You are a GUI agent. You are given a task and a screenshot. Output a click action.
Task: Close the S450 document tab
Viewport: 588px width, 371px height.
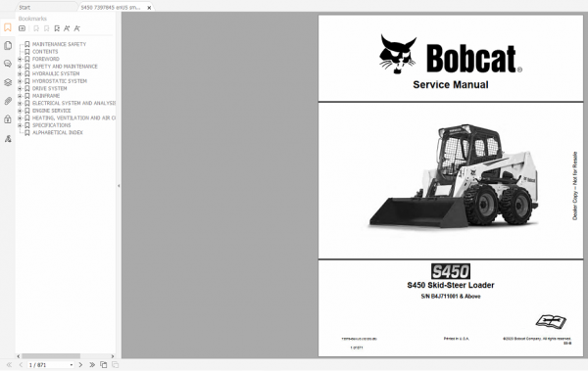click(x=149, y=8)
